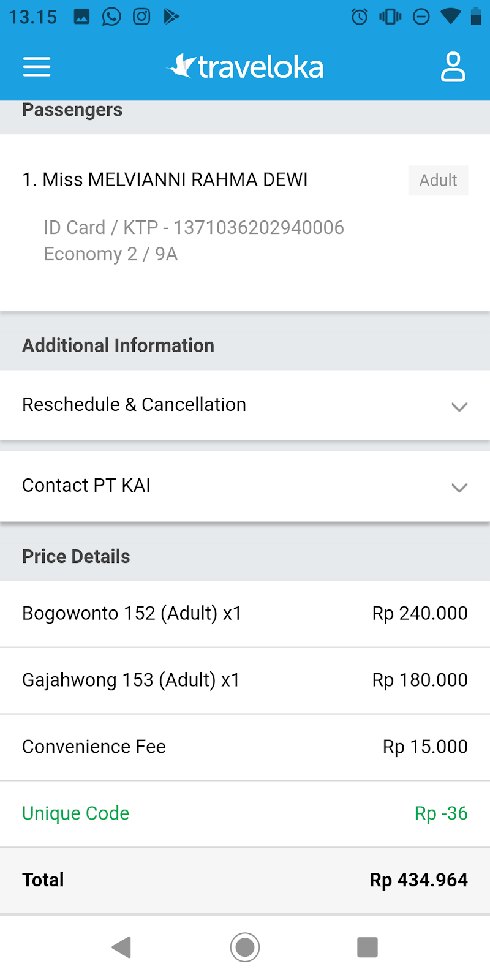Screen dimensions: 490x980
Task: Tap the WhatsApp notification icon
Action: point(111,17)
